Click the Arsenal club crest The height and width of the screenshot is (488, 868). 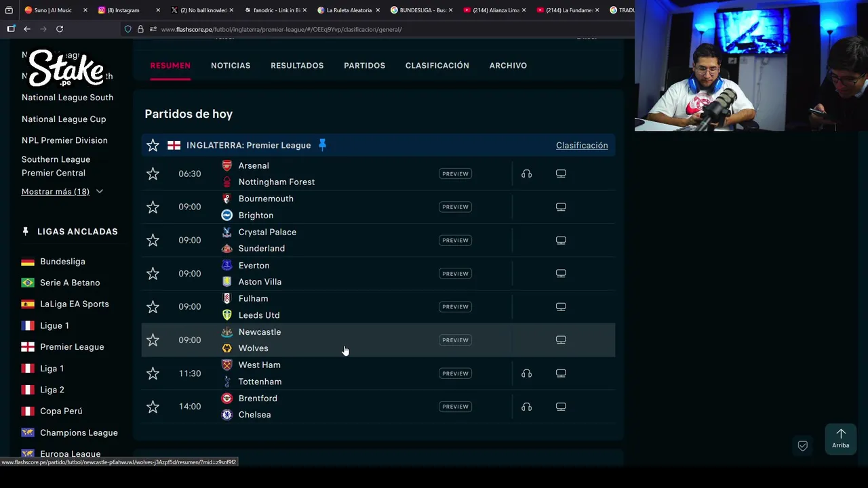click(226, 165)
